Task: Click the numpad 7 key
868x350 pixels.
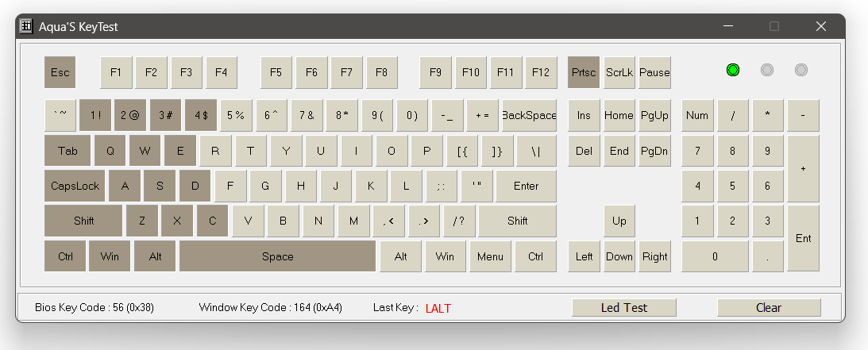Action: (x=697, y=150)
